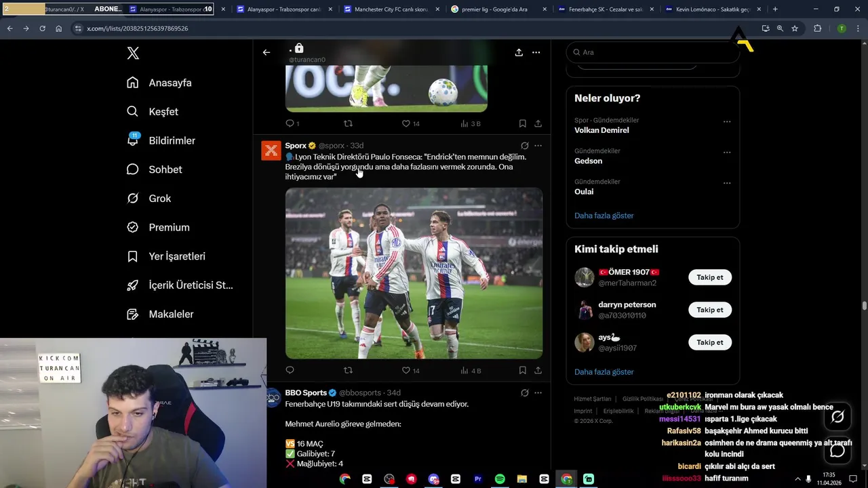Viewport: 868px width, 488px height.
Task: View analytics showing 3 B views
Action: click(471, 123)
